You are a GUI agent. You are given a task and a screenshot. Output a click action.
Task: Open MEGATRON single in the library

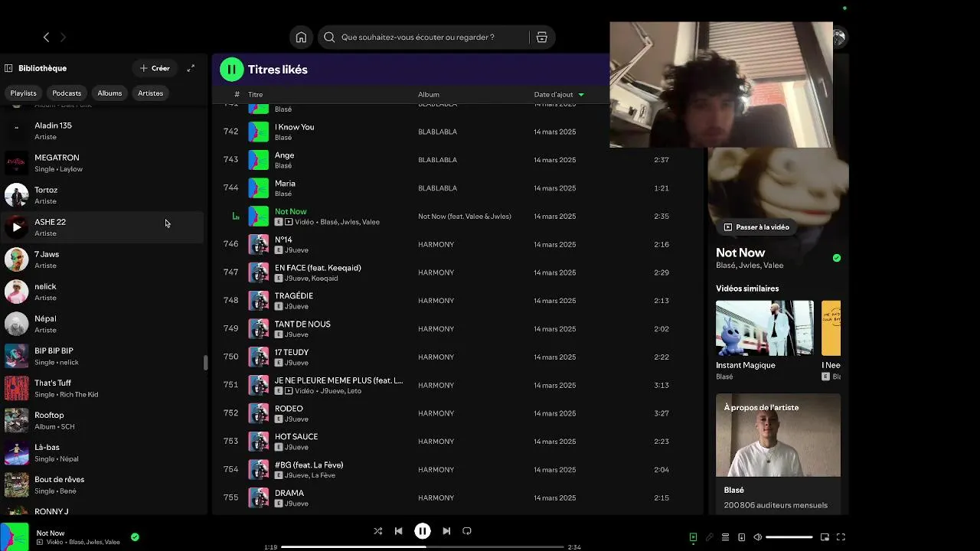[x=102, y=163]
